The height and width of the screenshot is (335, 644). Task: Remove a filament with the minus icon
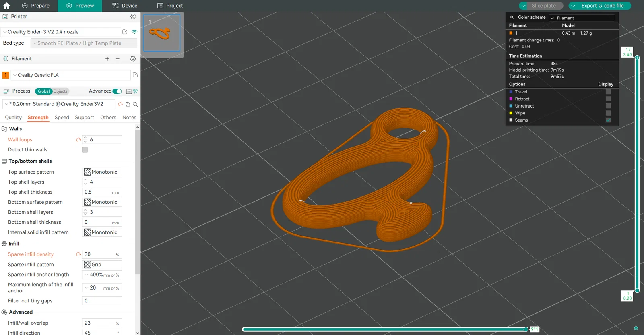(x=118, y=59)
